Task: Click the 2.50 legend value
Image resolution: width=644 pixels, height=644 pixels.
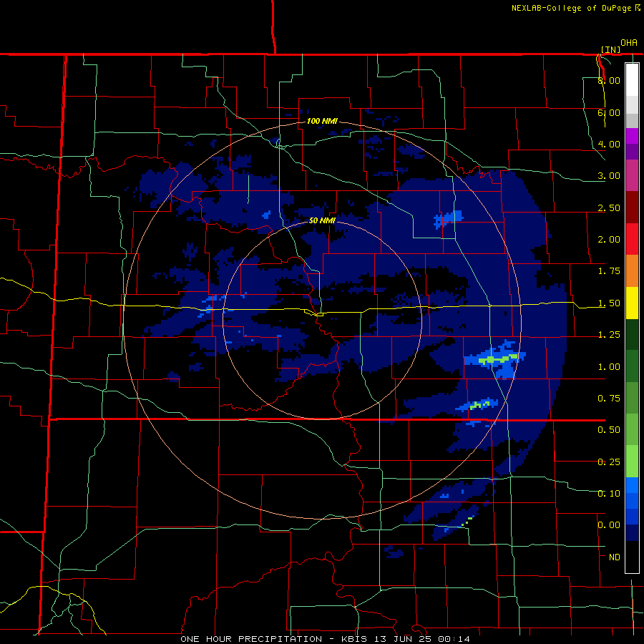Action: [x=609, y=208]
